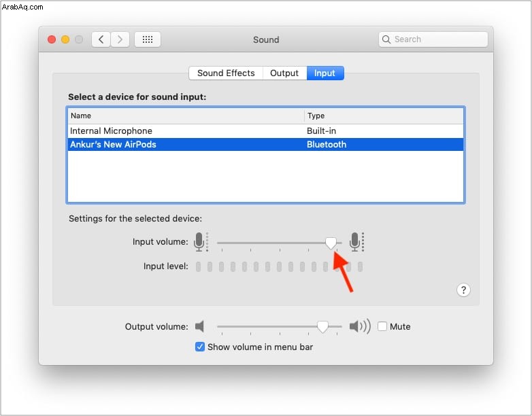Viewport: 532px width, 416px height.
Task: Click the Name column header
Action: coord(186,116)
